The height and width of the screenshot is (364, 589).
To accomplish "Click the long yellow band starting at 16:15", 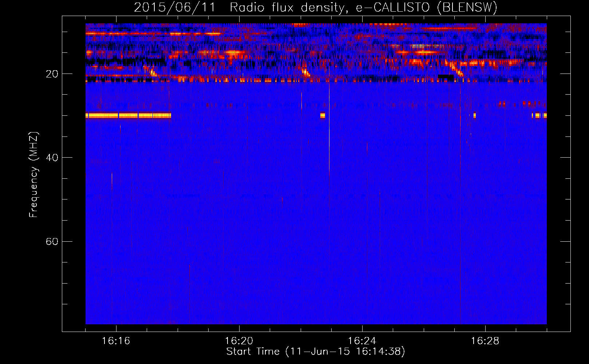I will (x=128, y=115).
